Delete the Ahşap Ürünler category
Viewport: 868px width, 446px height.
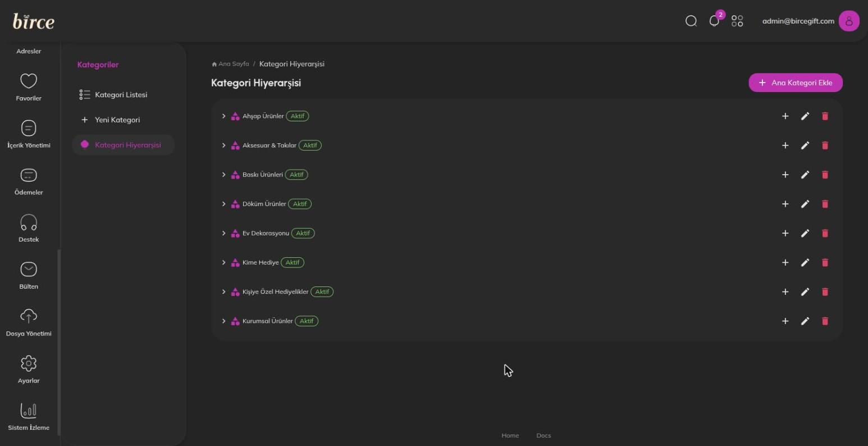pyautogui.click(x=825, y=116)
